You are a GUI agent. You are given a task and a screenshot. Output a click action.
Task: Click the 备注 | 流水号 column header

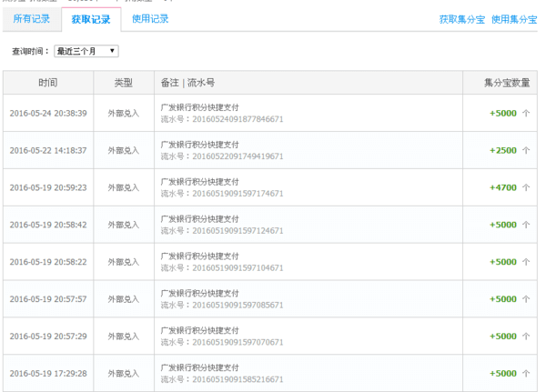pos(308,83)
